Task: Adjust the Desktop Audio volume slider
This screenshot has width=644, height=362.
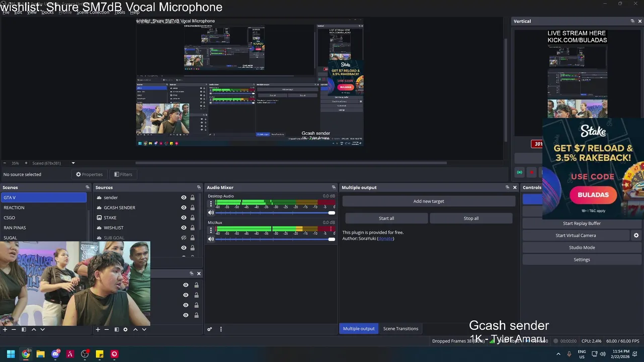Action: pos(275,213)
